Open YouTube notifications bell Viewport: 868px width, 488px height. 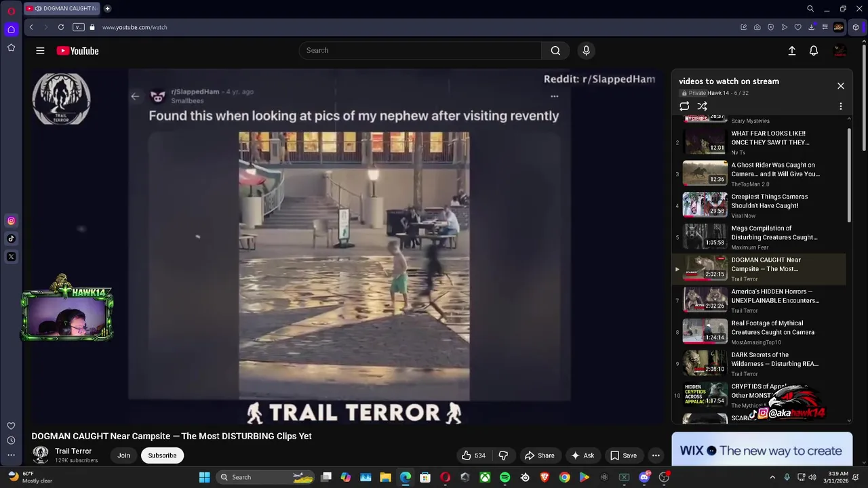[814, 51]
